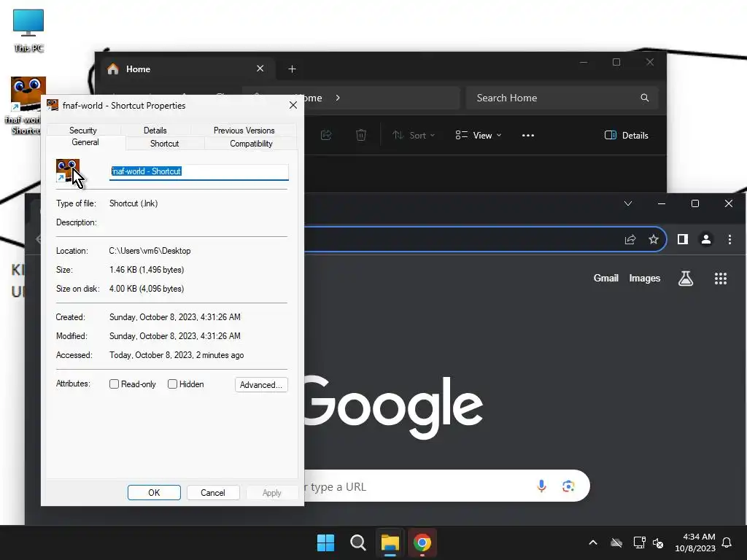Click the file name field in Properties
Viewport: 747px width, 560px height.
[199, 171]
